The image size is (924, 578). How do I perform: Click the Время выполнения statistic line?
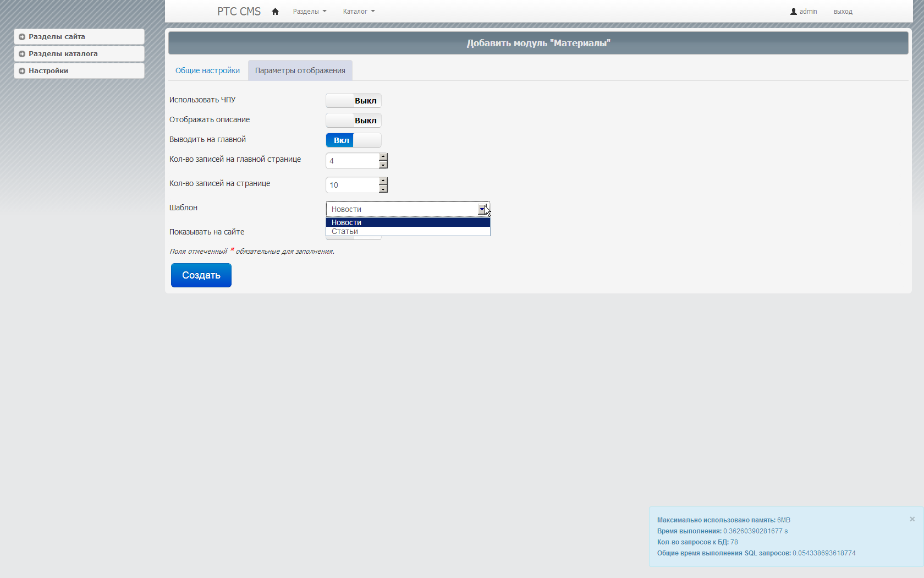coord(723,531)
